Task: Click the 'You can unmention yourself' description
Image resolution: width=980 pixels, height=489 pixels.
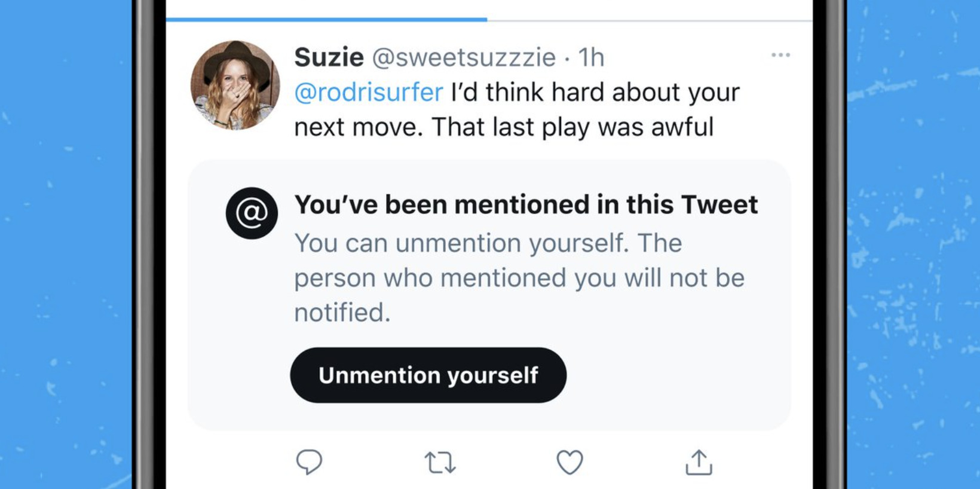Action: click(487, 244)
